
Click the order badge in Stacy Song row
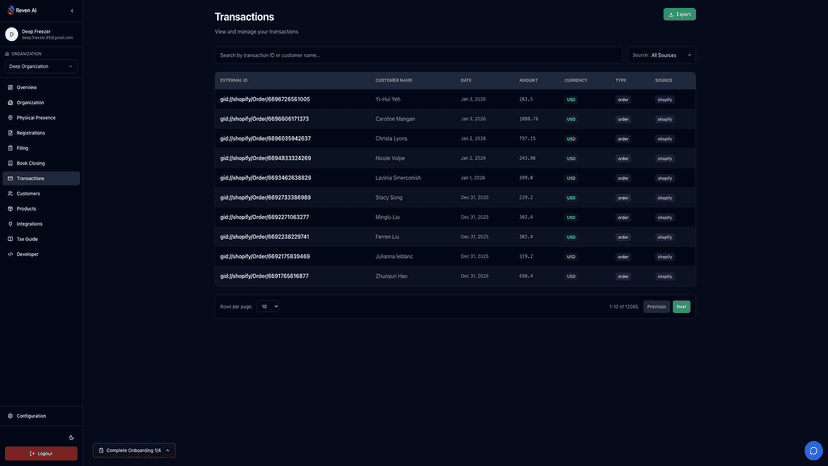click(623, 198)
